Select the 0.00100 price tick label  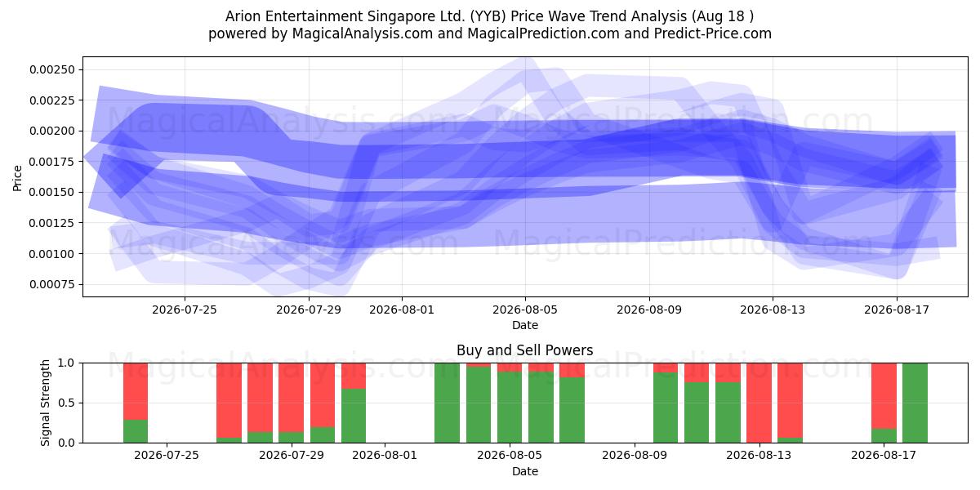coord(52,254)
